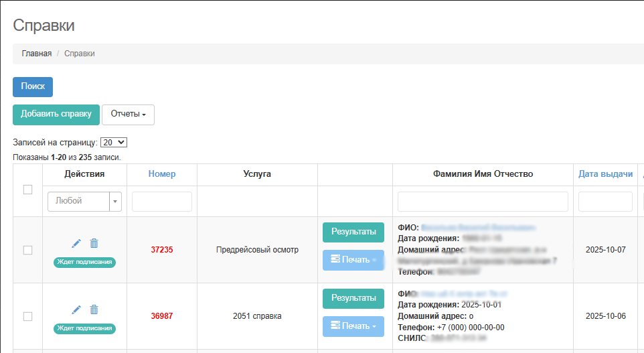
Task: Expand Печать dropdown for record 36987
Action: pyautogui.click(x=353, y=326)
